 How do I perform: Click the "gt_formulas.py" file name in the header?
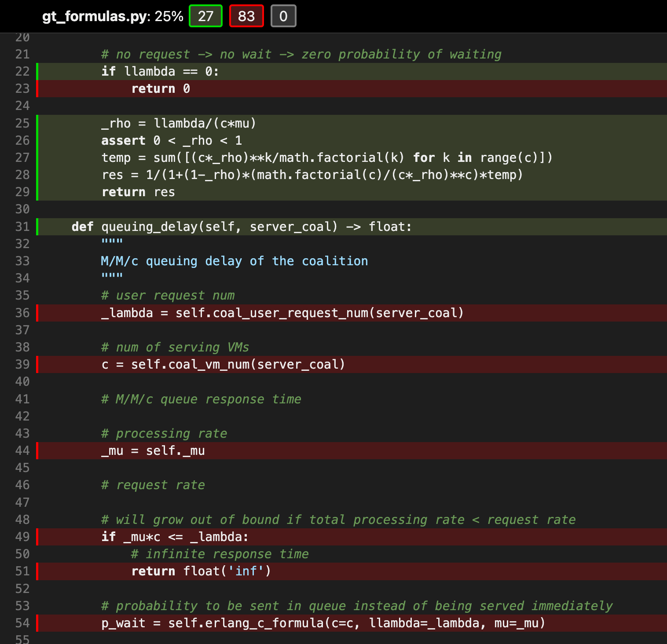pyautogui.click(x=95, y=16)
